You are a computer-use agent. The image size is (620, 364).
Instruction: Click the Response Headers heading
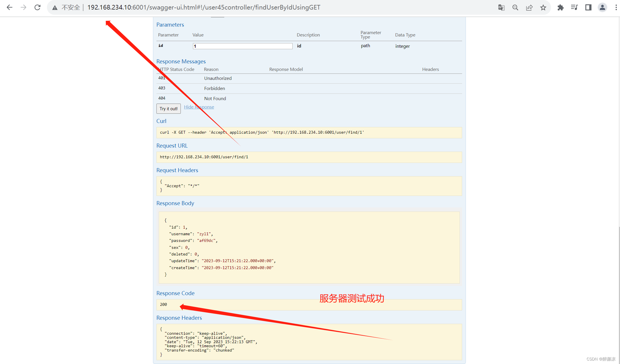179,318
